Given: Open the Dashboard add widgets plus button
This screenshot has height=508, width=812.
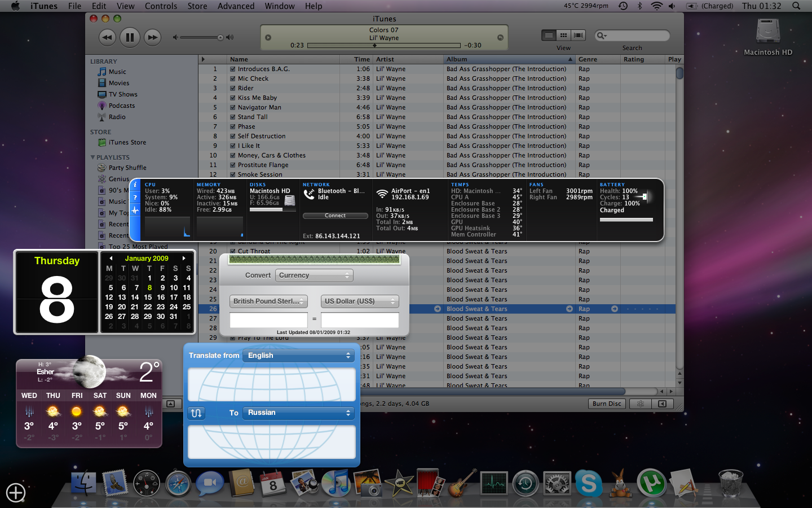Looking at the screenshot, I should (16, 493).
